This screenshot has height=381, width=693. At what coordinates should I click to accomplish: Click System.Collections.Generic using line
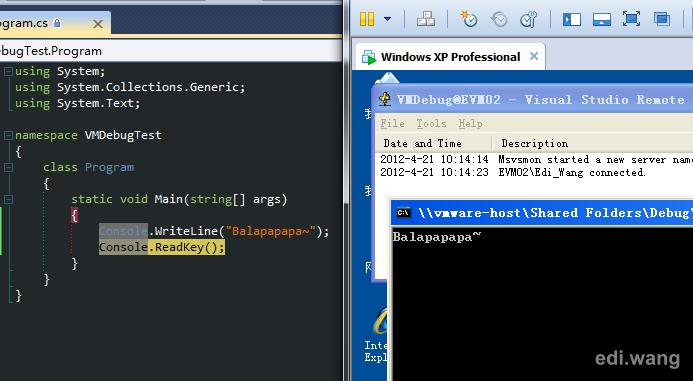point(130,87)
